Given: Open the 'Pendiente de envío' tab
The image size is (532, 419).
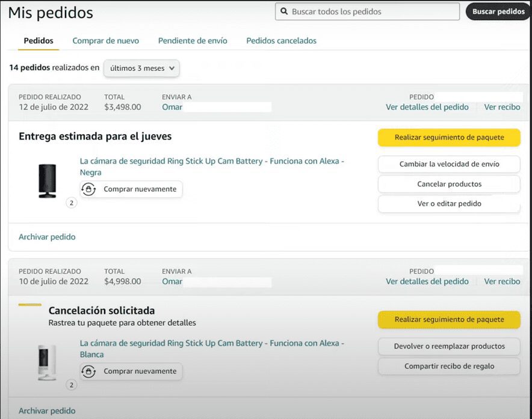Looking at the screenshot, I should tap(193, 41).
